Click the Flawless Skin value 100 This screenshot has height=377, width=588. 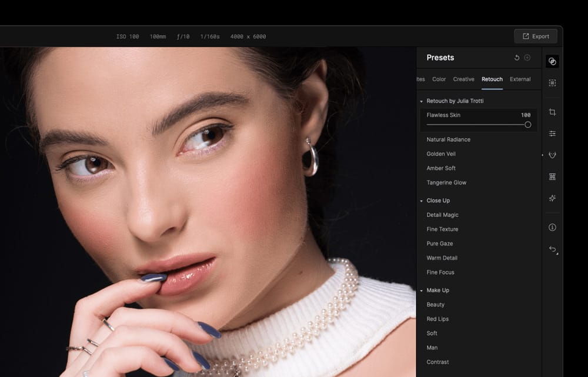[x=526, y=115]
